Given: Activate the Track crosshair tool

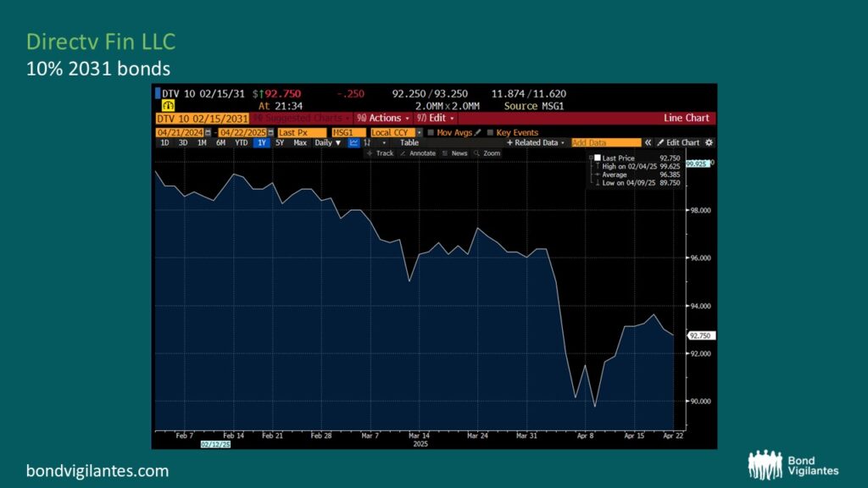Looking at the screenshot, I should 380,153.
